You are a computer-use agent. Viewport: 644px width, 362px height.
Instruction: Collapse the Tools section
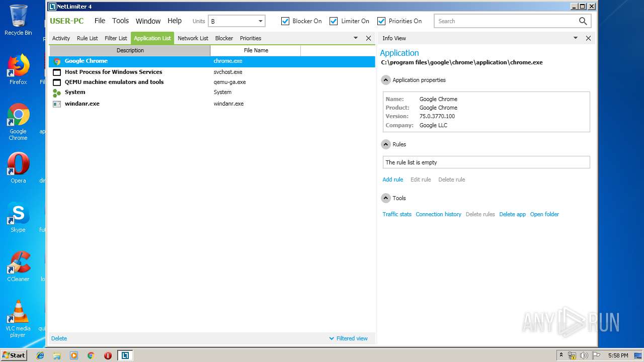tap(386, 198)
